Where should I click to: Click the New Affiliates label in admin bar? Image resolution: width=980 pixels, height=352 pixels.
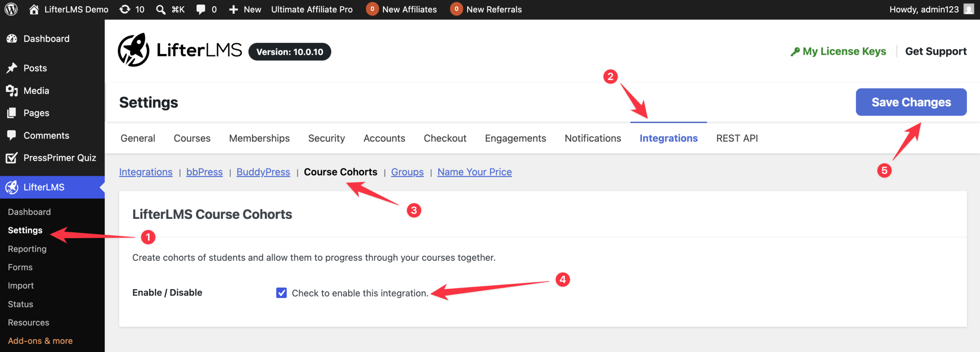coord(410,10)
